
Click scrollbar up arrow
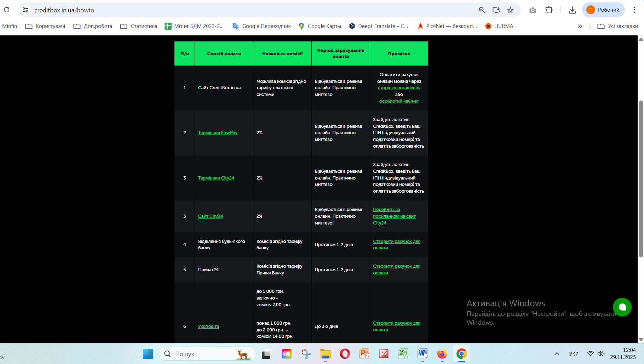point(641,39)
